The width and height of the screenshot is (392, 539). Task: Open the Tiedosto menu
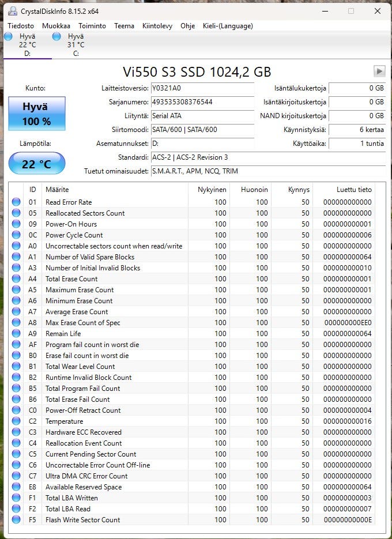pyautogui.click(x=21, y=26)
